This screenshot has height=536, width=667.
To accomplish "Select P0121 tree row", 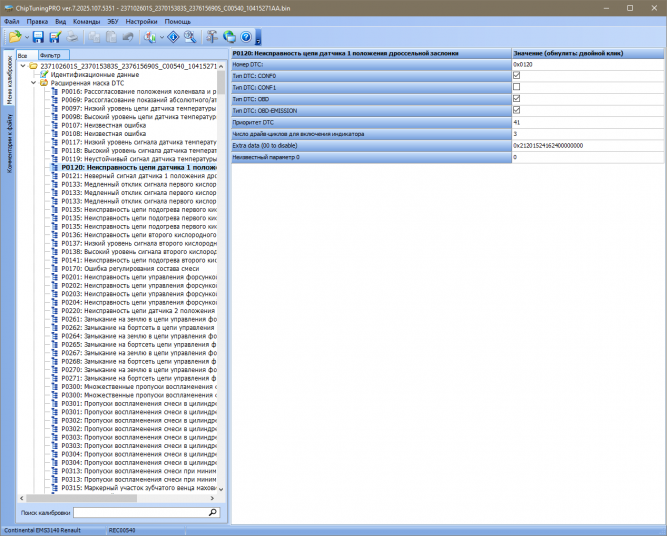I will coord(139,176).
